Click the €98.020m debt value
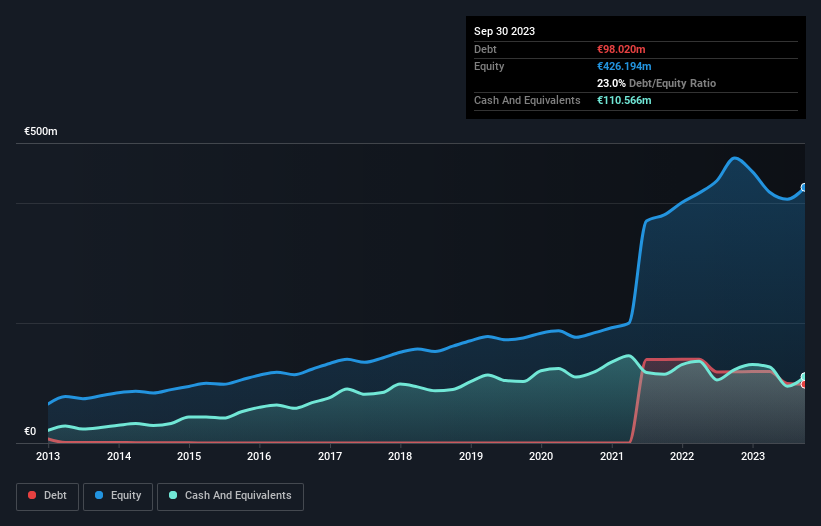Viewport: 821px width, 526px height. coord(621,49)
